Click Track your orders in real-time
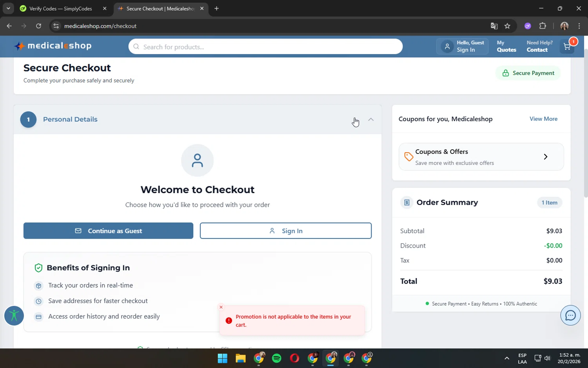This screenshot has height=368, width=588. point(91,285)
